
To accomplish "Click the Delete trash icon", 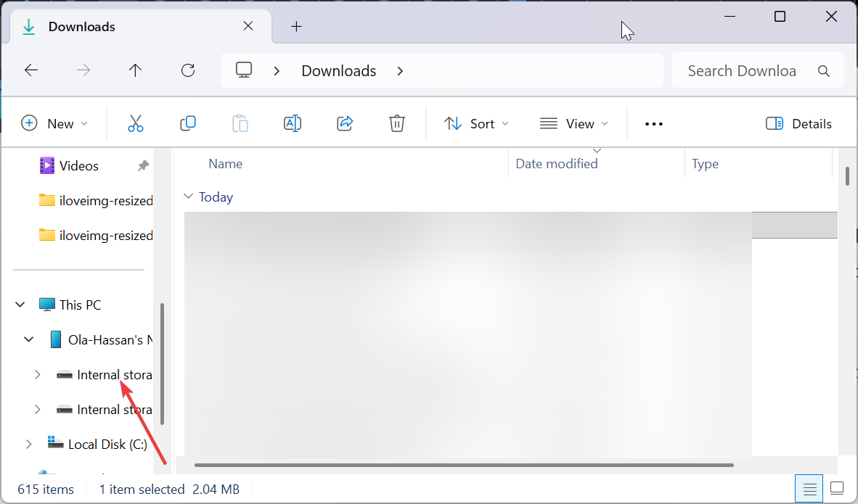I will 397,123.
